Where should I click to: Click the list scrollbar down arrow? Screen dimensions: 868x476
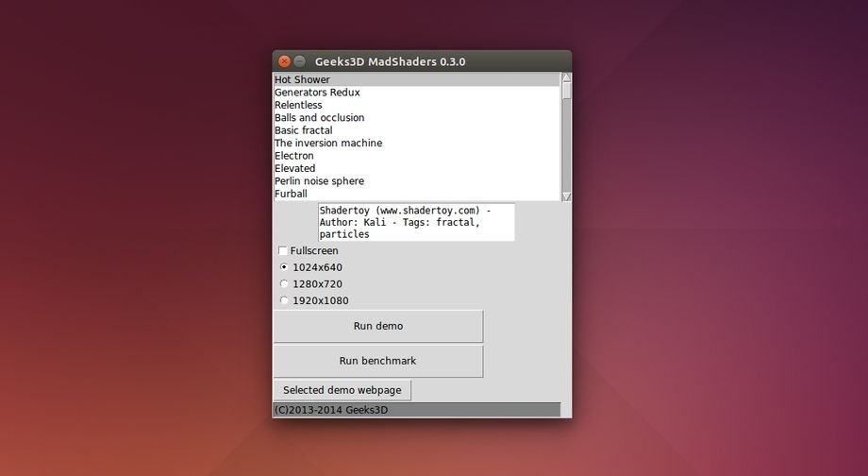pyautogui.click(x=566, y=196)
